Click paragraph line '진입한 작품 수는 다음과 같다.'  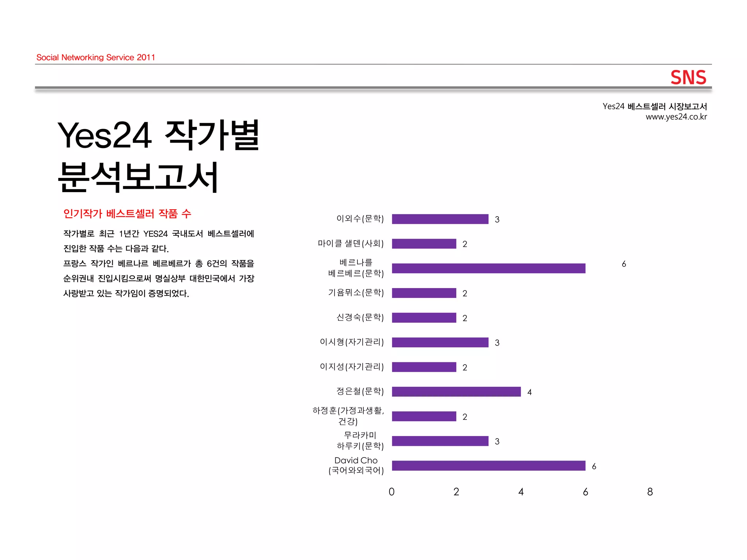point(116,249)
